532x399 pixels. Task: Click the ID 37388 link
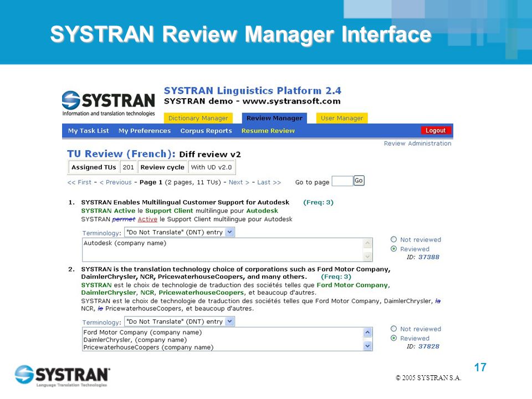[428, 257]
